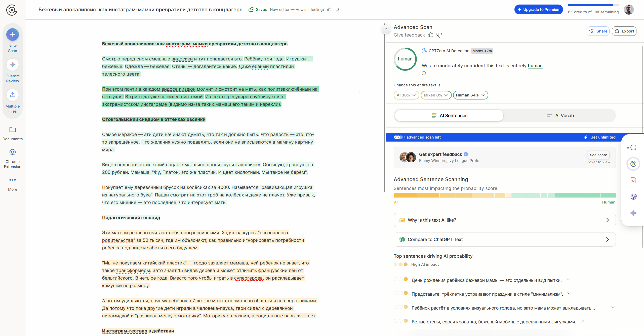Open user profile avatar
644x336 pixels.
pos(629,10)
